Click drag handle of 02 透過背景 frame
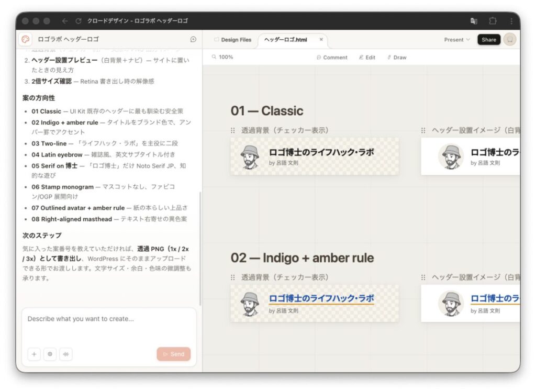This screenshot has height=392, width=536. (x=233, y=277)
